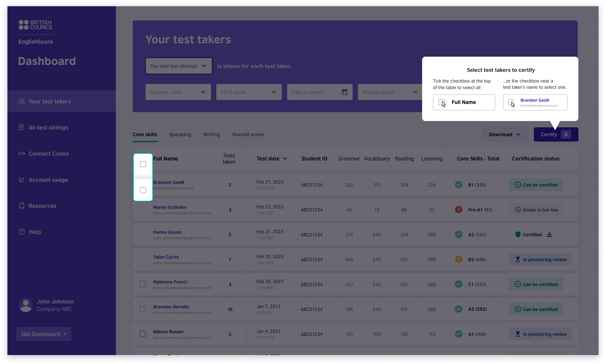Screen dimensions: 606x364
Task: Tick the checkbox for Brandon Herwitz
Action: [142, 309]
